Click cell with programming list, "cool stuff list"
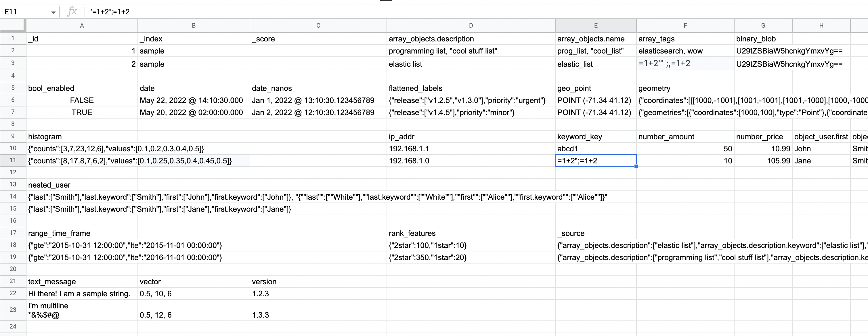The image size is (868, 336). click(471, 51)
